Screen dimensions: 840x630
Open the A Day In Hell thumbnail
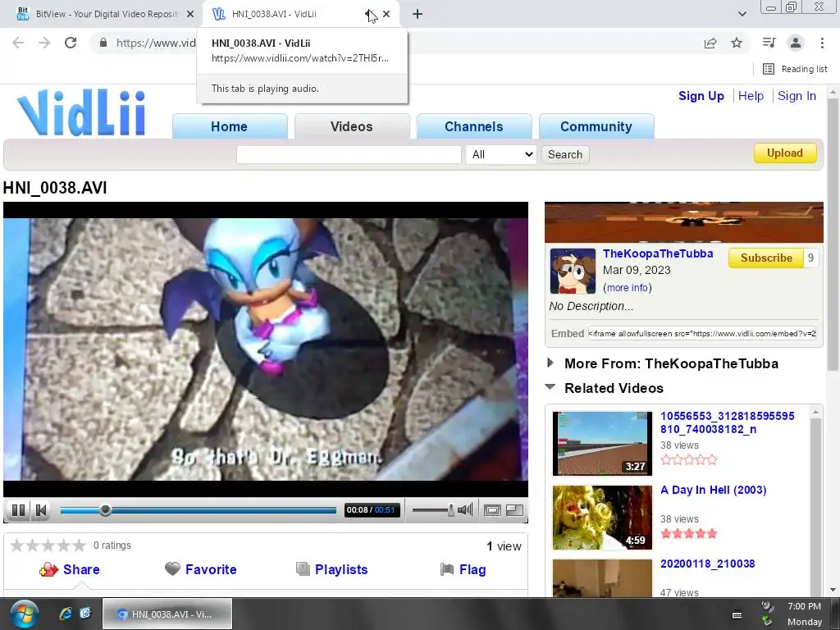point(602,518)
